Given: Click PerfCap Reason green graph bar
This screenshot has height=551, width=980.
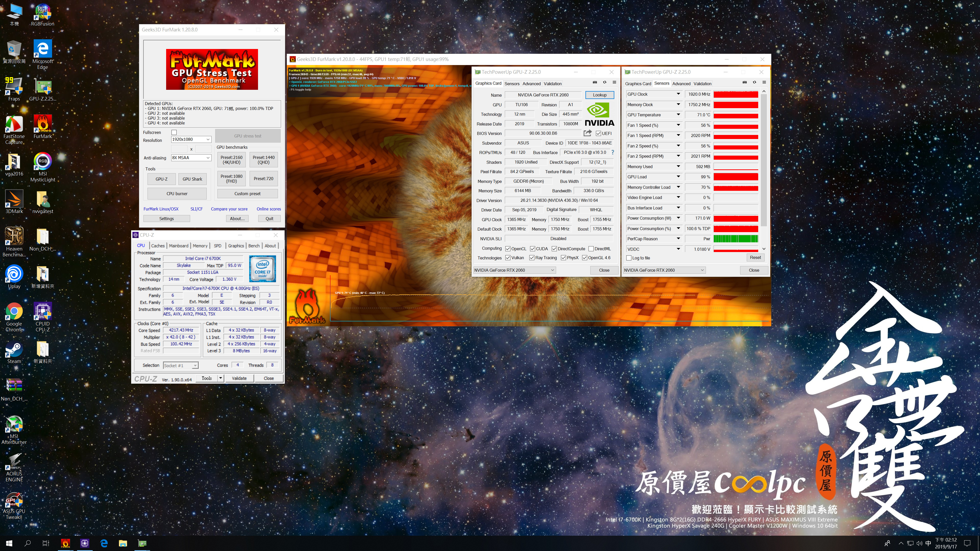Looking at the screenshot, I should tap(736, 239).
